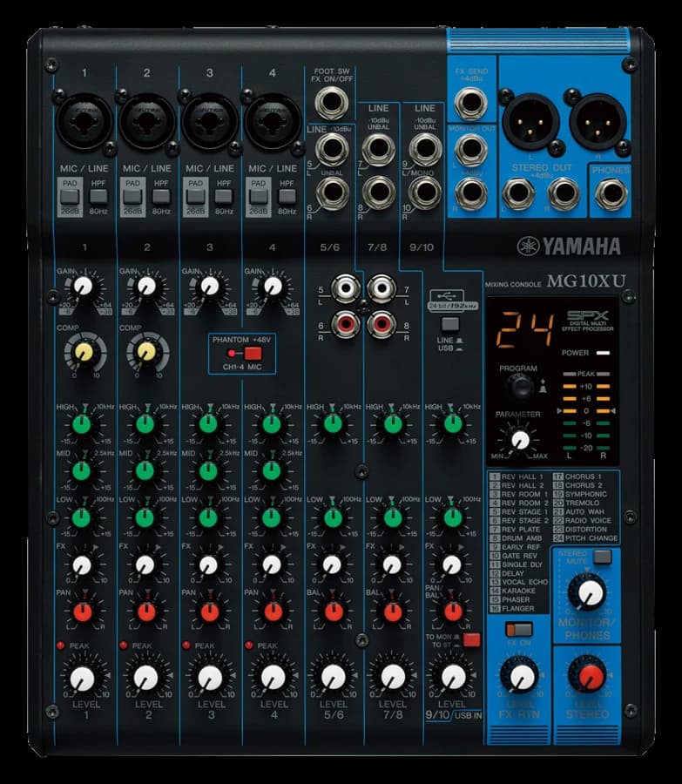Click the LEVEL knob for channel 7/8
682x784 pixels.
point(394,677)
